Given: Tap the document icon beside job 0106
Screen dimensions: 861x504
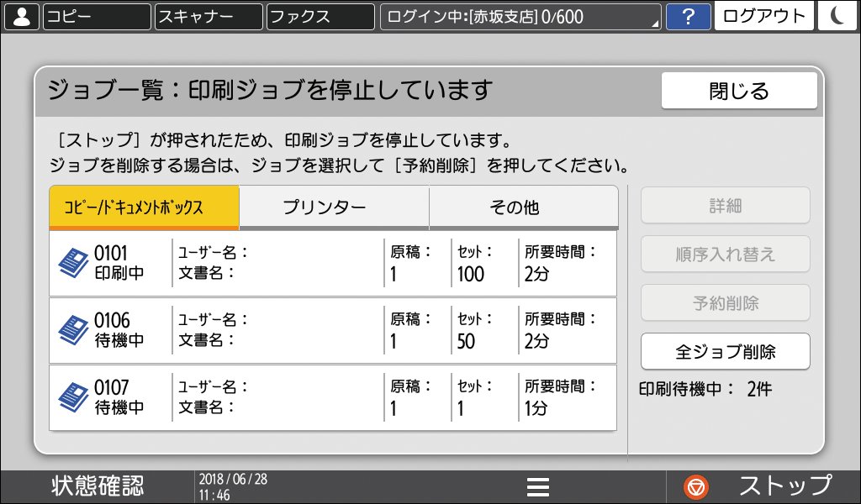Looking at the screenshot, I should coord(76,330).
